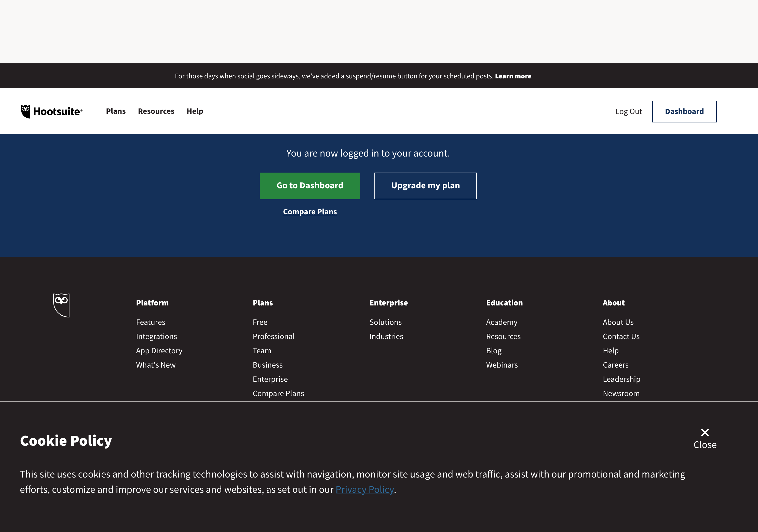Screen dimensions: 758x532
Task: Click the green Go to Dashboard button
Action: click(x=310, y=186)
